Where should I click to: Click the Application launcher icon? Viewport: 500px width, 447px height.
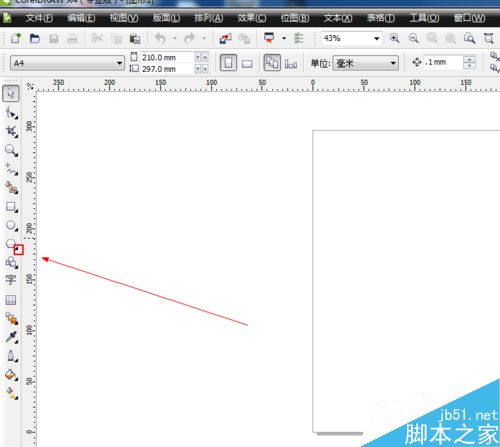click(269, 38)
